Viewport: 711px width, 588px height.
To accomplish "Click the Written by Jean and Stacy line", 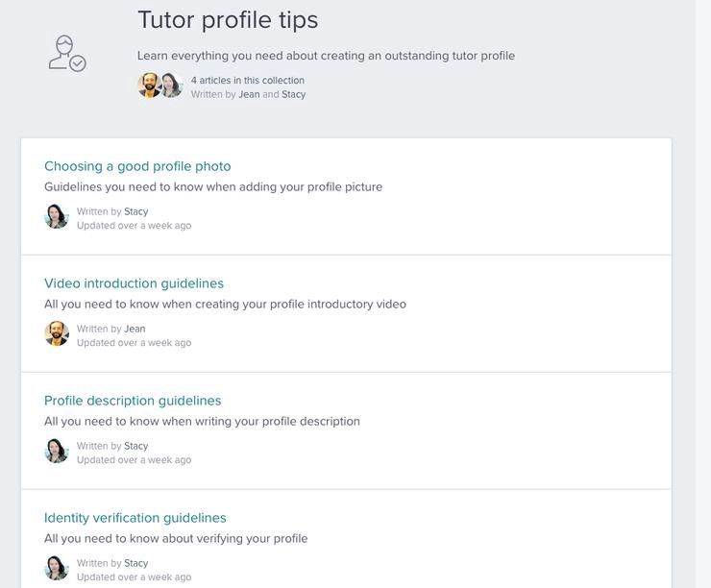I will [248, 94].
